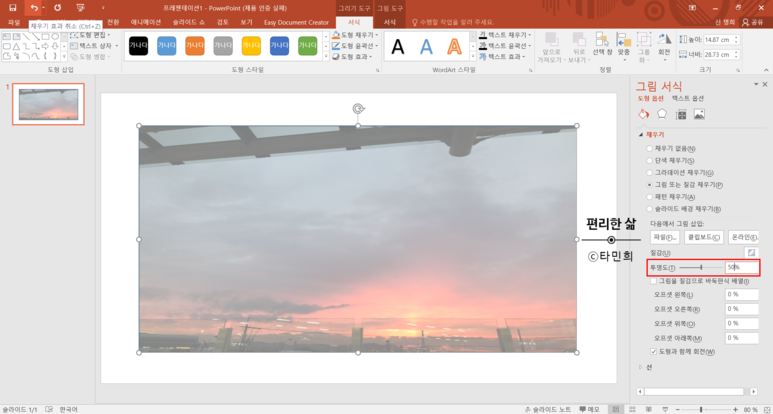
Task: Select slide 1 thumbnail
Action: pyautogui.click(x=48, y=104)
